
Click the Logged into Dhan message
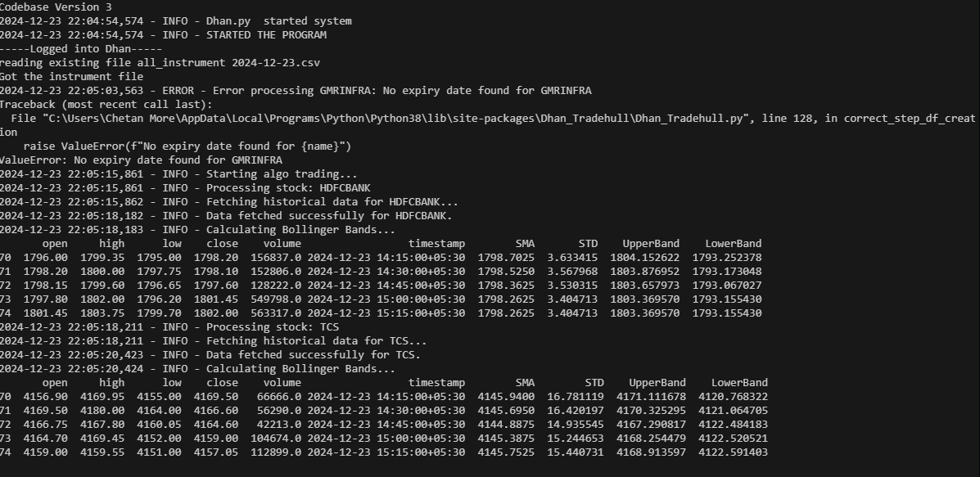[x=81, y=49]
